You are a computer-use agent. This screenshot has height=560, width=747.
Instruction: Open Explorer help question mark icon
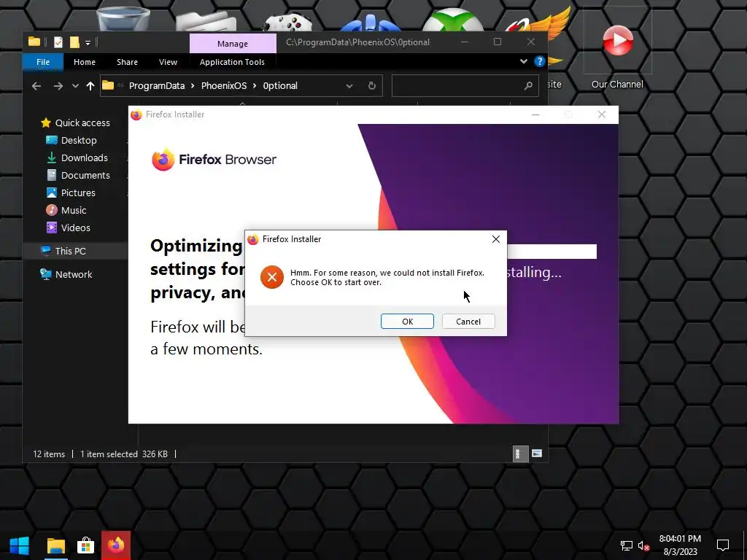pos(539,61)
